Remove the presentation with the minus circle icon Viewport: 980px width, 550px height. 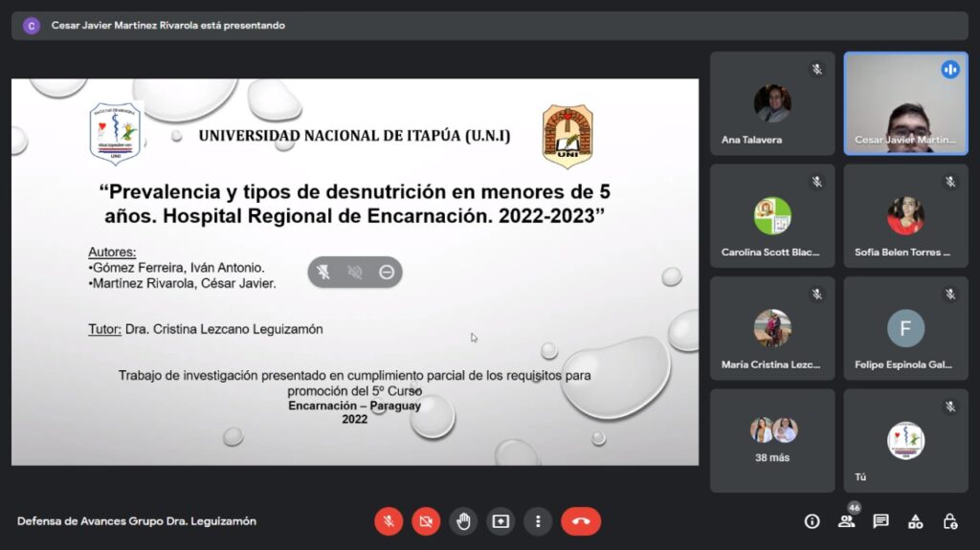(x=387, y=273)
